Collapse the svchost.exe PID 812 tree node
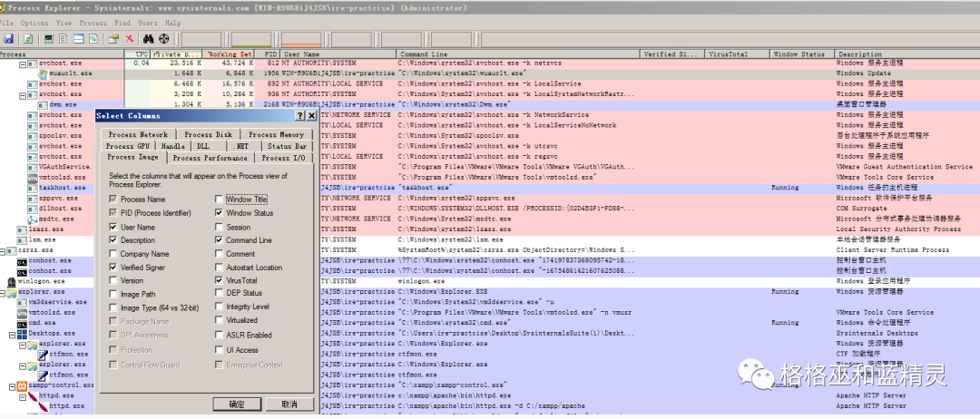 click(23, 63)
